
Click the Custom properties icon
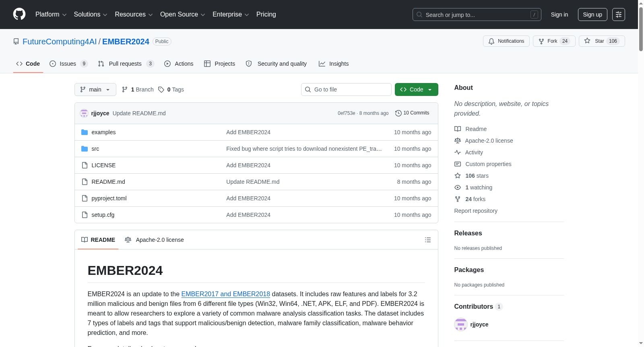pos(458,164)
